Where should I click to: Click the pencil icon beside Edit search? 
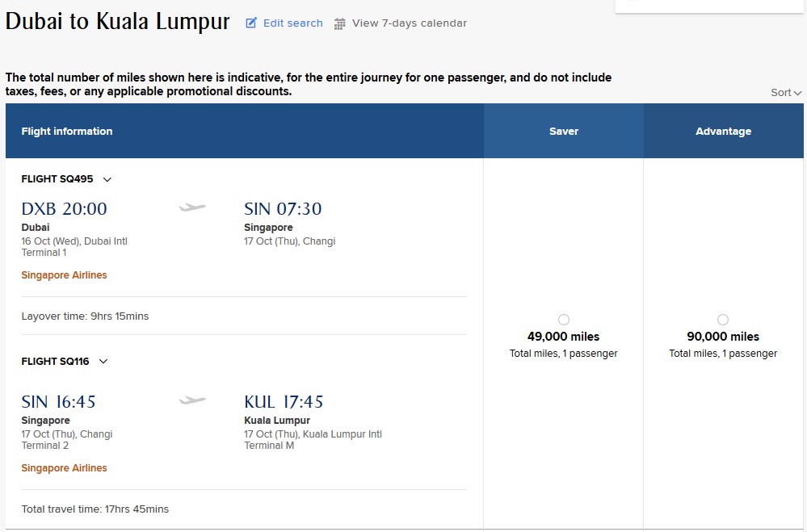pyautogui.click(x=251, y=23)
